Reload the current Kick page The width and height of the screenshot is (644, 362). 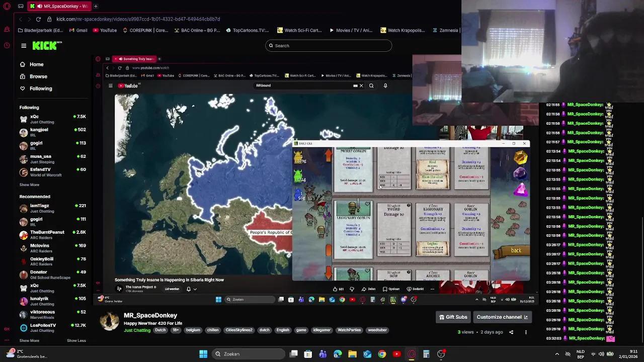(x=38, y=19)
